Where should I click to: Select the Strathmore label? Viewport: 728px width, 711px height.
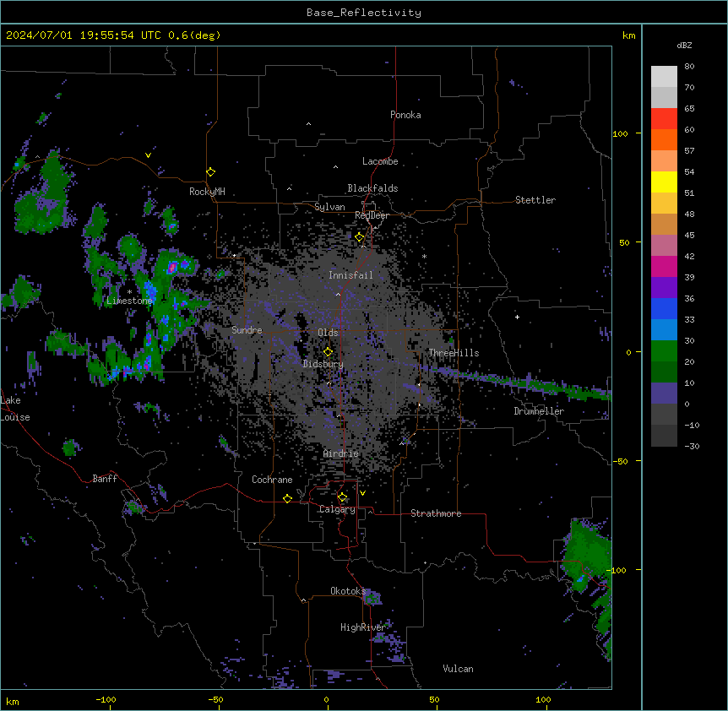(436, 513)
